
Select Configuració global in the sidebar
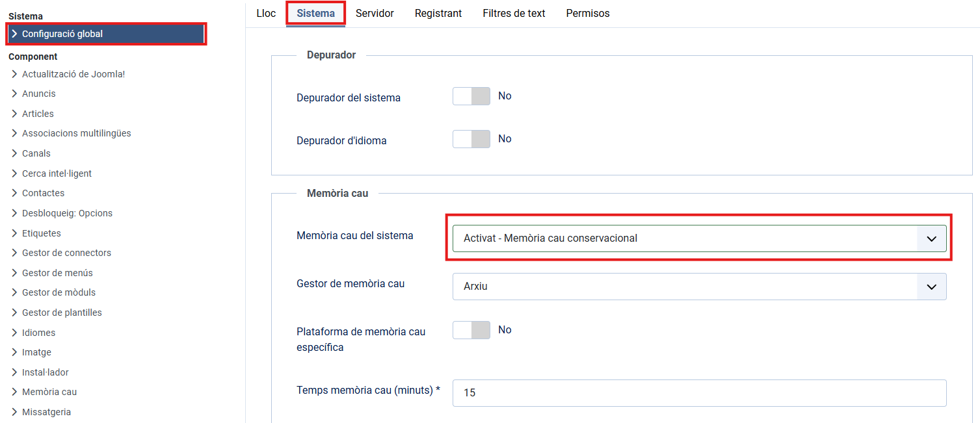62,34
